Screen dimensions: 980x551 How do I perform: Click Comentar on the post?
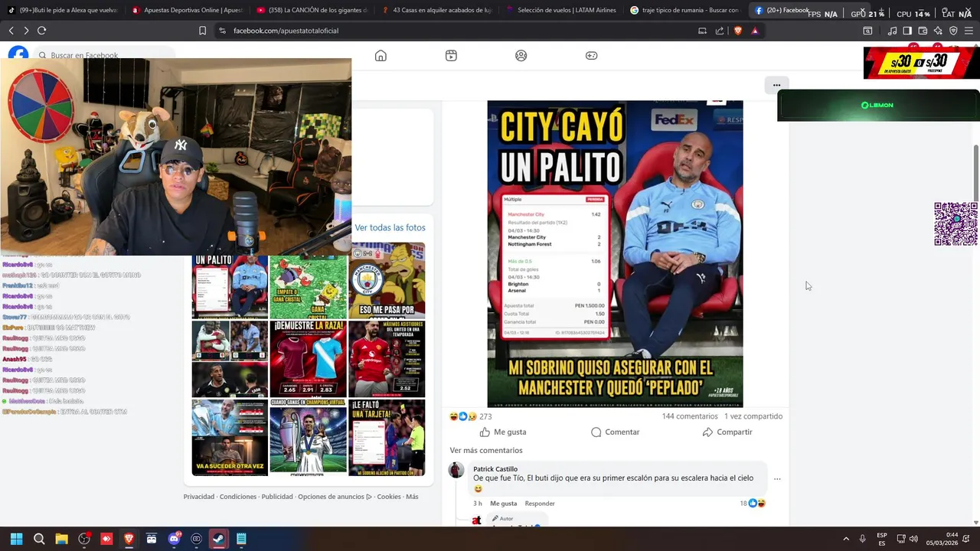[x=615, y=432]
